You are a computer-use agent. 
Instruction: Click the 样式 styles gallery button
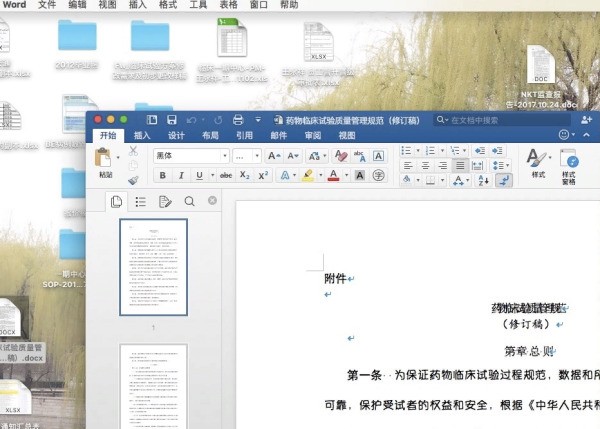tap(538, 164)
